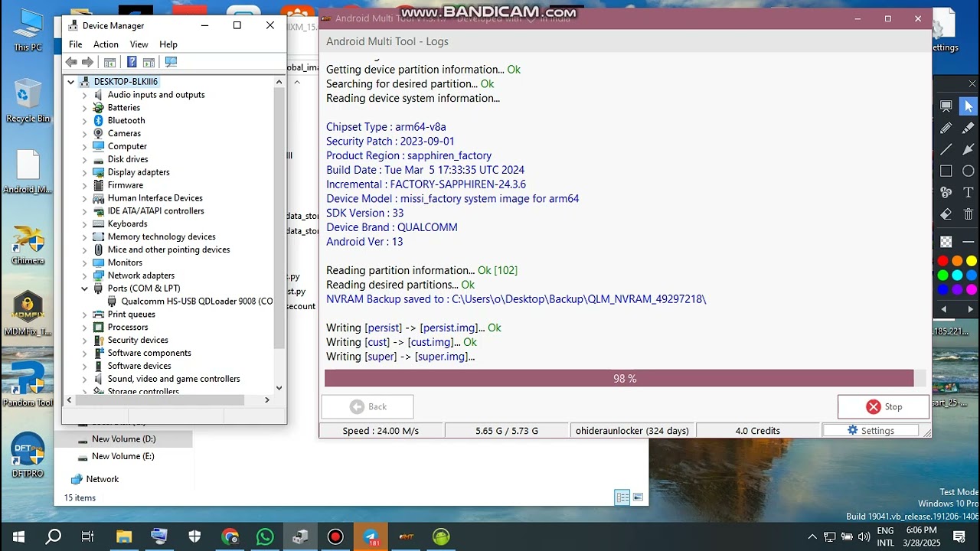Select Network in File Explorer sidebar
The width and height of the screenshot is (980, 551).
[95, 479]
